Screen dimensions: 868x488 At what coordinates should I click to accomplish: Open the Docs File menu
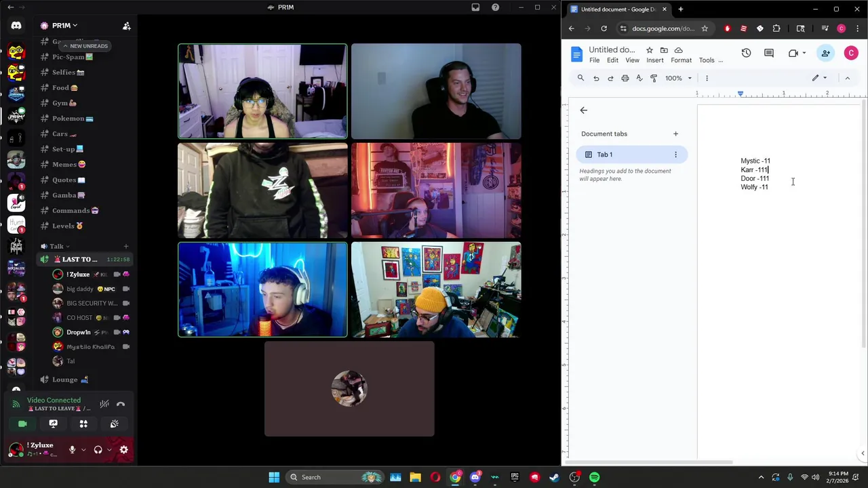pyautogui.click(x=594, y=60)
